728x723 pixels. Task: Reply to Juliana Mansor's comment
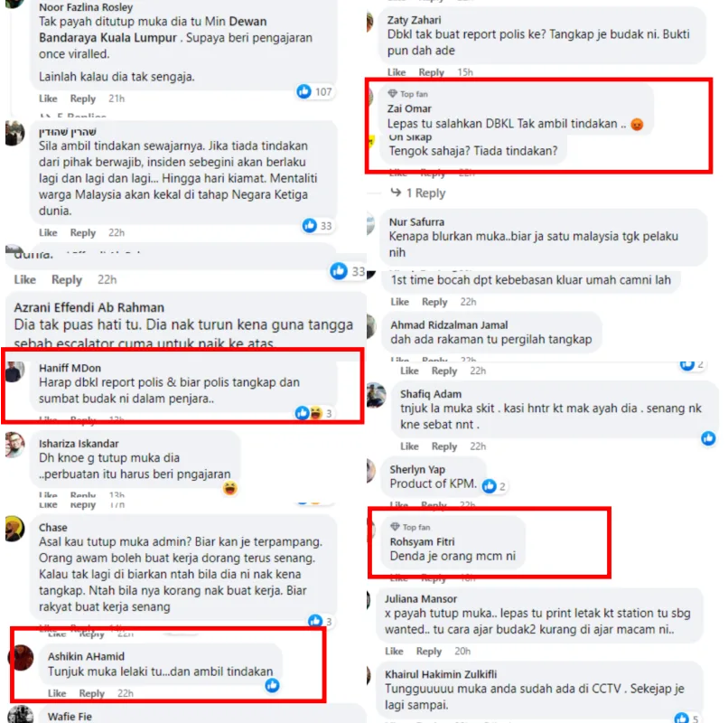click(428, 651)
